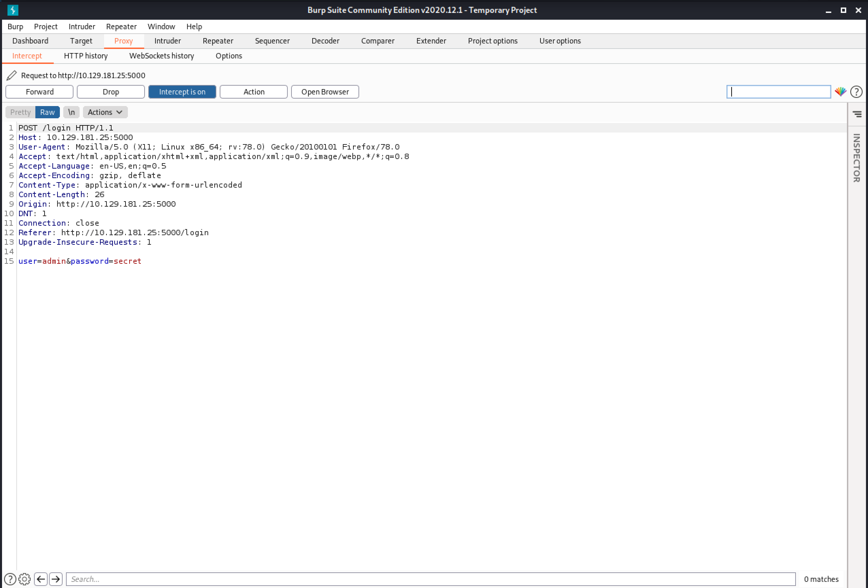This screenshot has width=868, height=588.
Task: Switch to the Target tab
Action: (x=81, y=41)
